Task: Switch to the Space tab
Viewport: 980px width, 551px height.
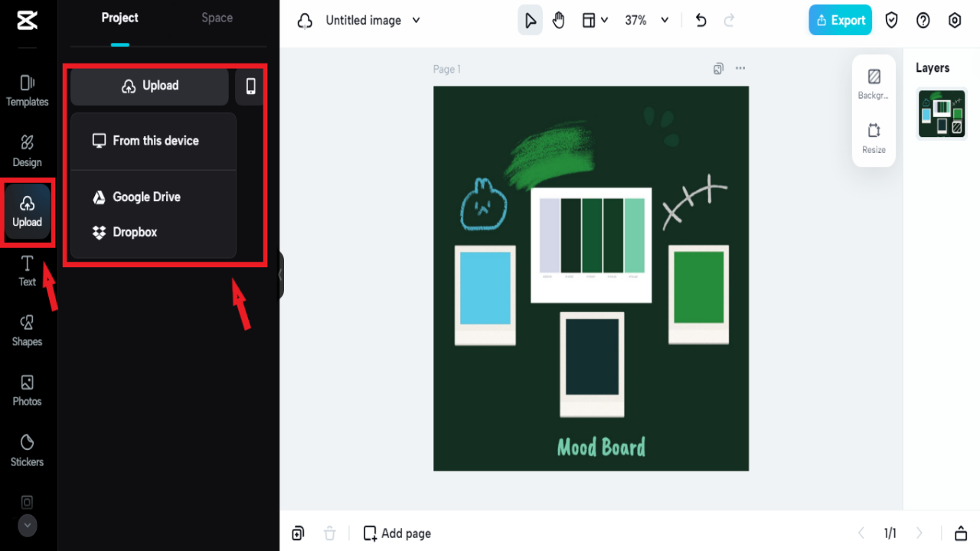Action: [217, 17]
